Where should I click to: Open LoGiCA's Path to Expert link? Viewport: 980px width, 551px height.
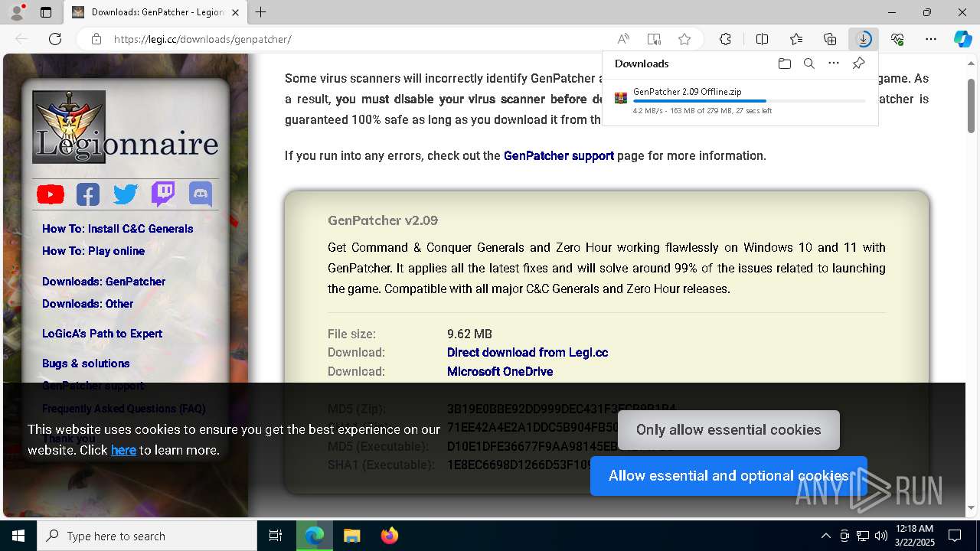pyautogui.click(x=102, y=334)
